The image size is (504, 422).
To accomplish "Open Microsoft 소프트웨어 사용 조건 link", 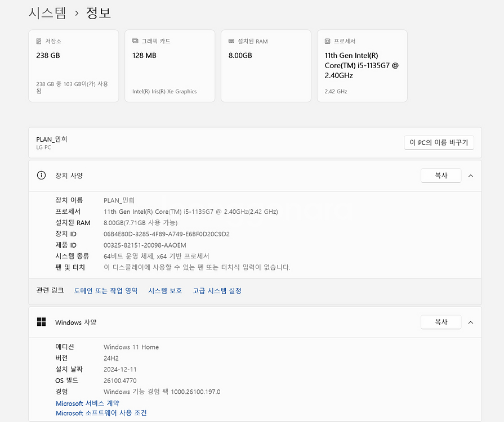I will tap(101, 412).
